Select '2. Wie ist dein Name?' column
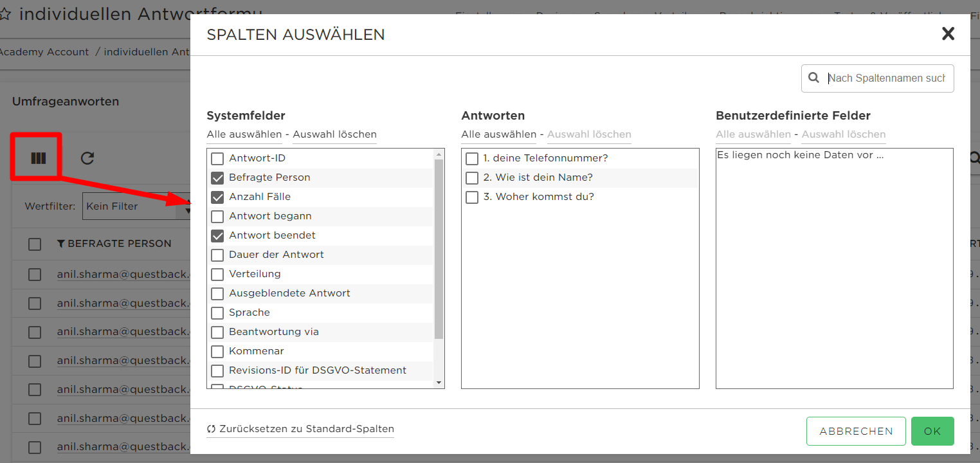Image resolution: width=980 pixels, height=463 pixels. (x=472, y=178)
